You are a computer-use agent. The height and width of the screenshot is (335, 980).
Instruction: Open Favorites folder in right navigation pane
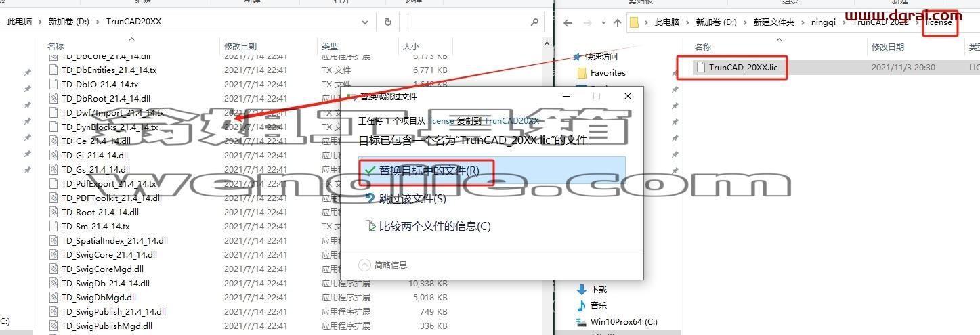(x=608, y=72)
